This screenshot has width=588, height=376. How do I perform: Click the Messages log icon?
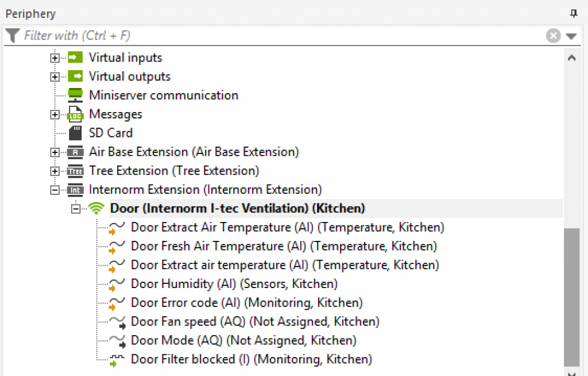(x=75, y=114)
